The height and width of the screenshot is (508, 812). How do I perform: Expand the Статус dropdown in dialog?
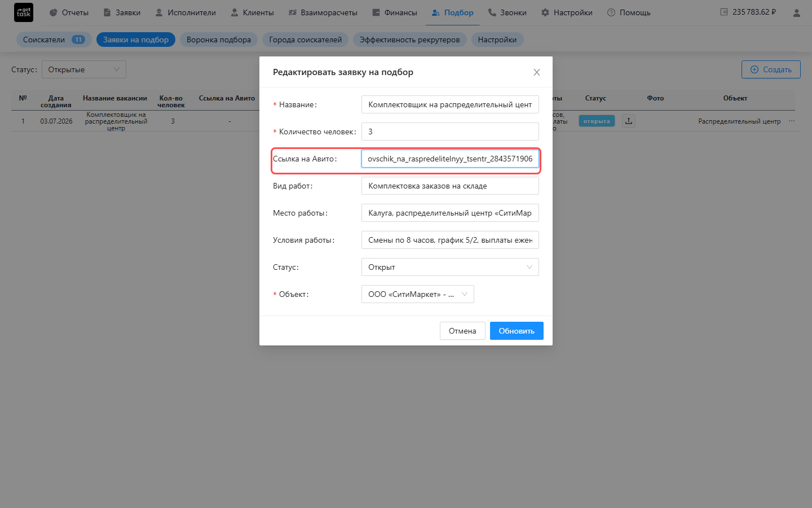pos(450,267)
